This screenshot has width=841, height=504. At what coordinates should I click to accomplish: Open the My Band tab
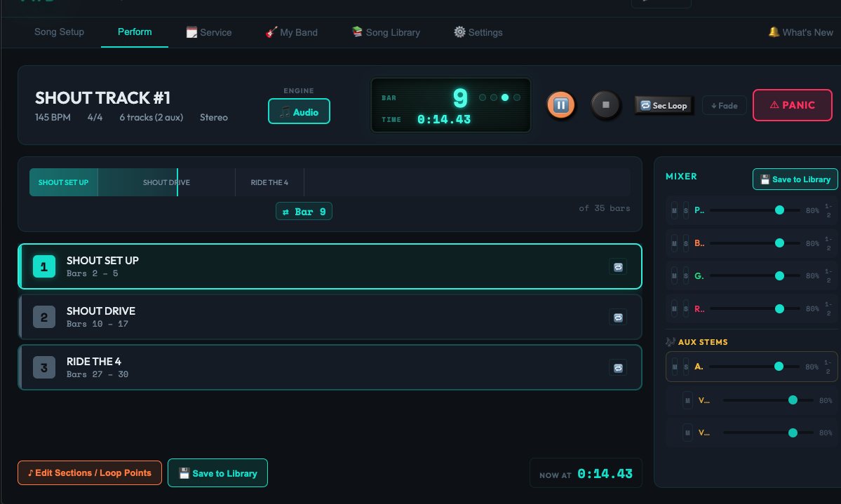[291, 32]
